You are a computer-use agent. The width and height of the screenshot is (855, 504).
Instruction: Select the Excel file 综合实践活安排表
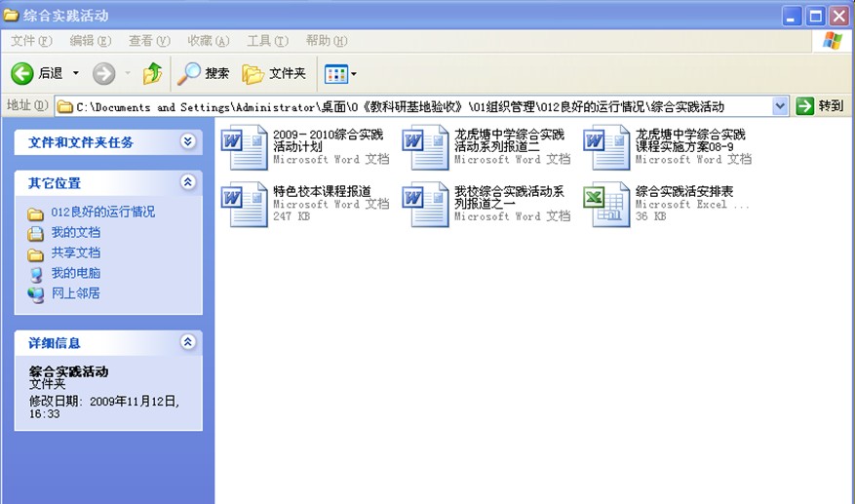coord(606,205)
